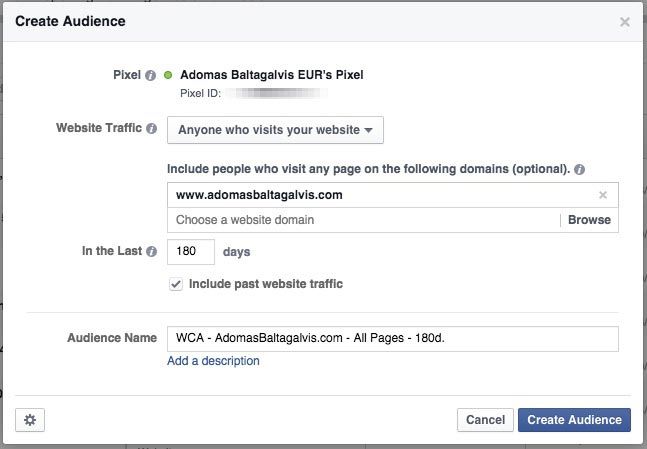647x449 pixels.
Task: Remove the www.adomasbaltagalvis.com domain entry
Action: click(603, 196)
